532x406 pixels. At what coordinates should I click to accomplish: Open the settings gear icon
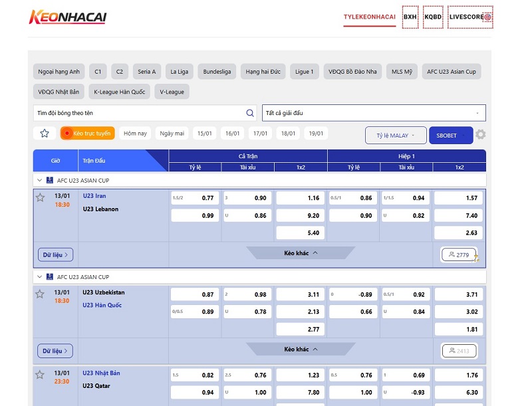pos(481,135)
